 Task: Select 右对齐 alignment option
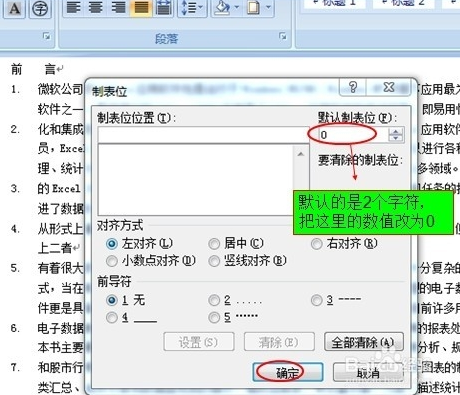click(344, 244)
